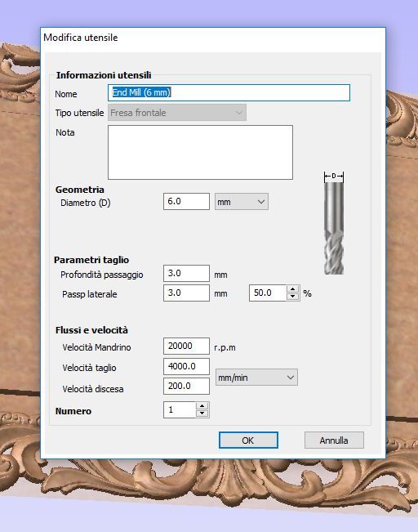Click the end mill tool illustration
This screenshot has width=418, height=532.
click(x=334, y=223)
